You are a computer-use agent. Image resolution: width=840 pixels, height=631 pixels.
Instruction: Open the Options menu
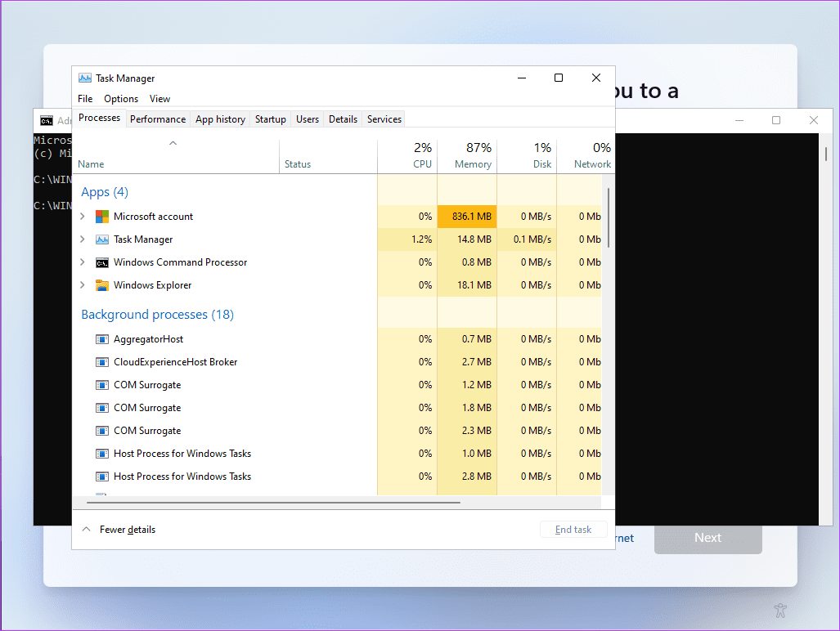(x=121, y=99)
